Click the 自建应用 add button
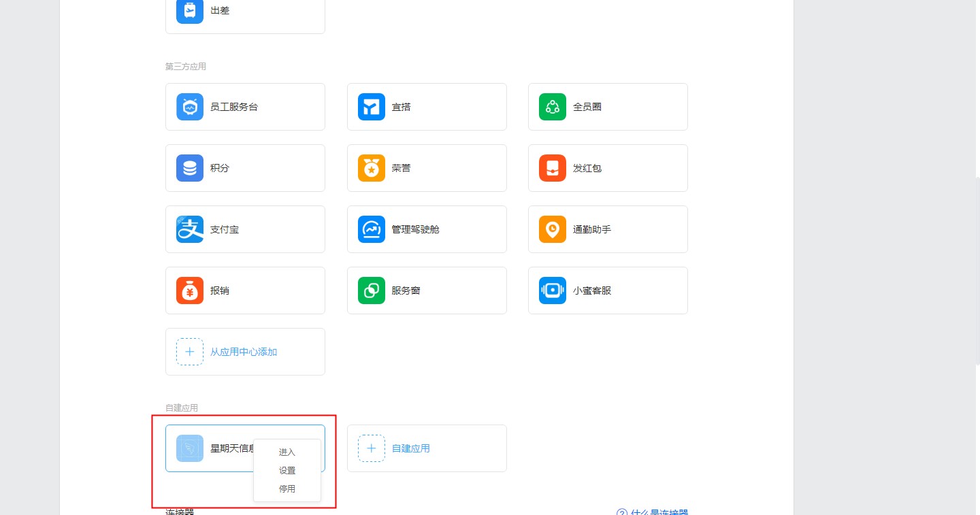This screenshot has height=515, width=980. coord(426,448)
